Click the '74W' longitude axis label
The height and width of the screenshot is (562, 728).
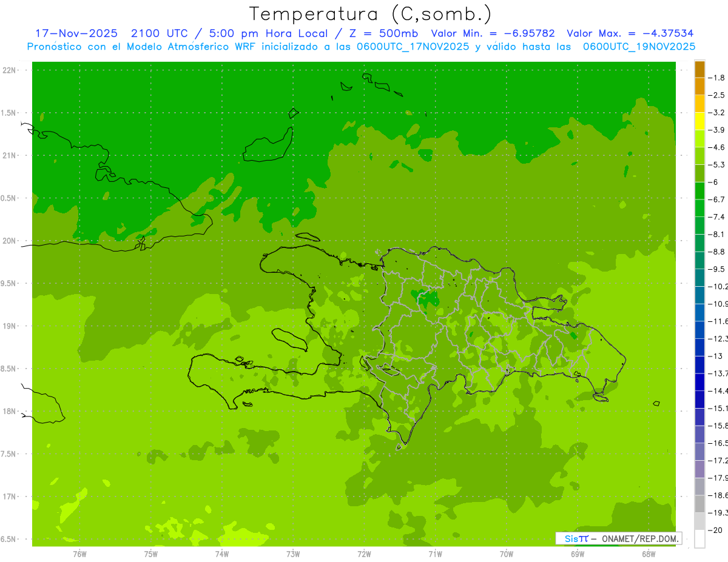click(222, 554)
